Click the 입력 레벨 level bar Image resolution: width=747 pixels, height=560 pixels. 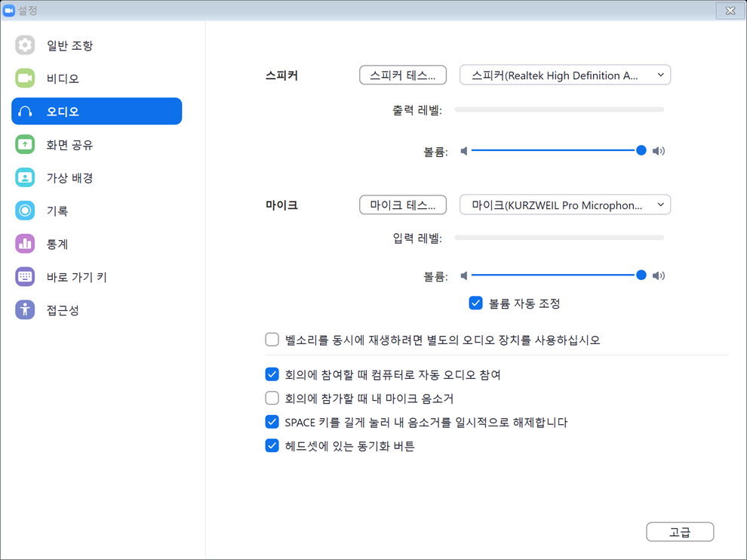559,237
